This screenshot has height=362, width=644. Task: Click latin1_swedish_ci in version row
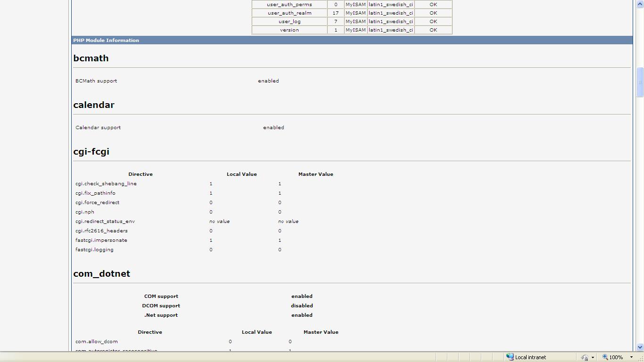[x=391, y=30]
